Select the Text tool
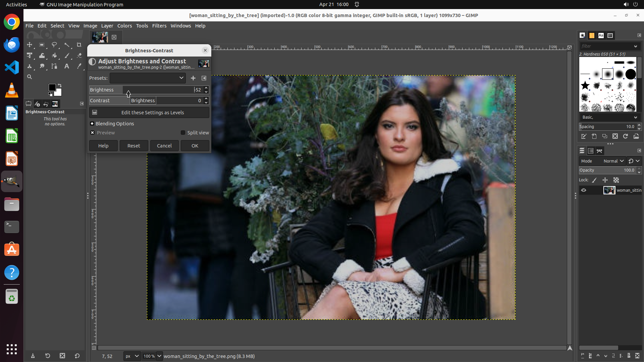The height and width of the screenshot is (362, 644). tap(67, 66)
